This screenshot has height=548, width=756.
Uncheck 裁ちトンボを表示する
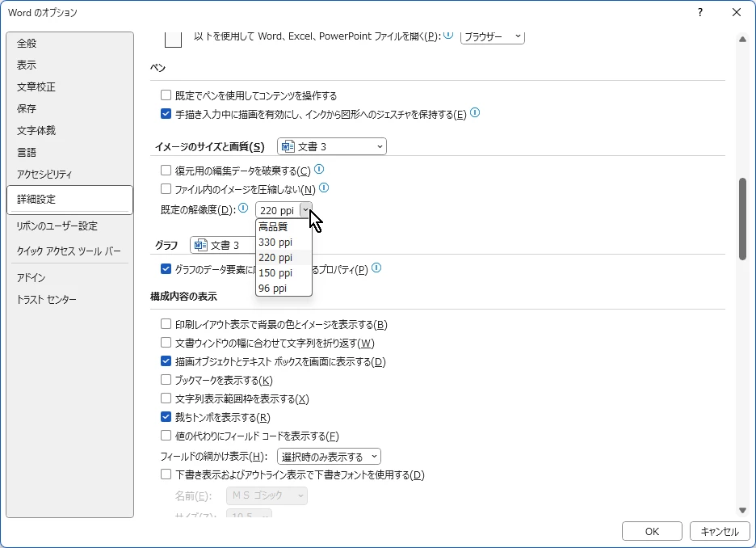(166, 417)
